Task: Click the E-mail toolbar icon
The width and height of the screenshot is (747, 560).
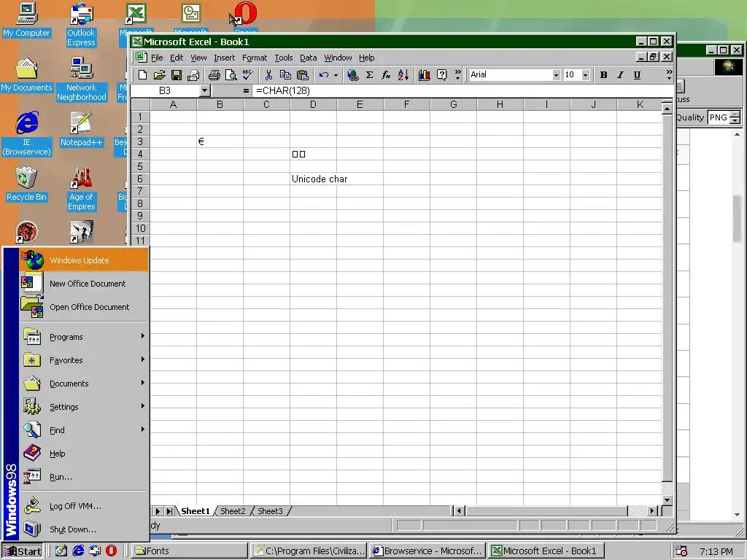Action: click(x=193, y=75)
